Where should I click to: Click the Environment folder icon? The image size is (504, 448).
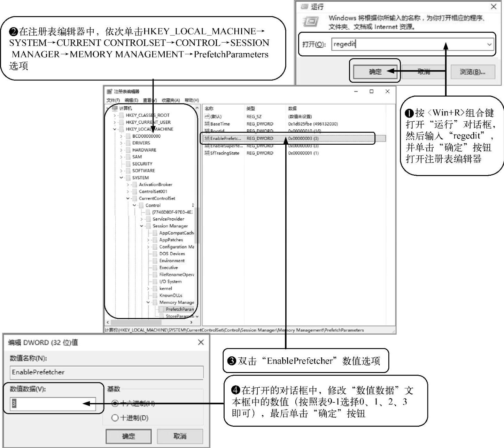coord(155,261)
